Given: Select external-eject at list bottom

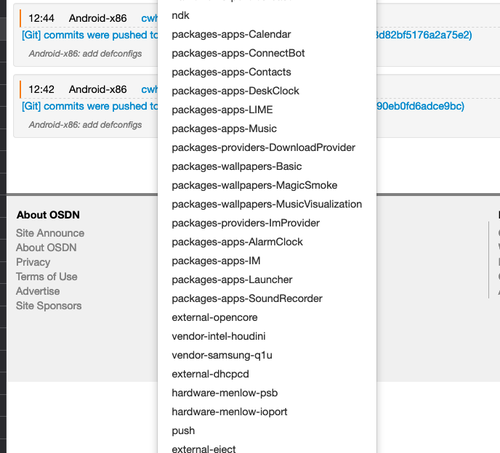Looking at the screenshot, I should [267, 448].
